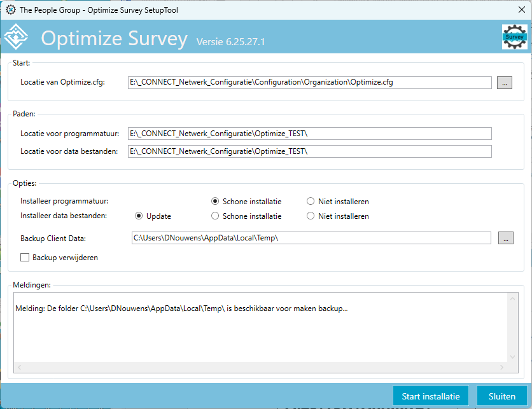
Task: Click the Locatie voor programmatuur field
Action: [310, 134]
